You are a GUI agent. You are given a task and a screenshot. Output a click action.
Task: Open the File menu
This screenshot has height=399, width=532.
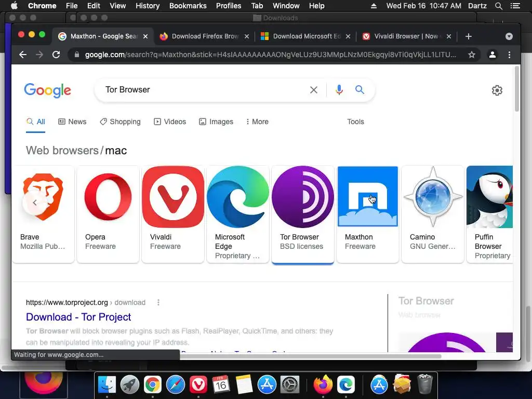click(x=72, y=6)
